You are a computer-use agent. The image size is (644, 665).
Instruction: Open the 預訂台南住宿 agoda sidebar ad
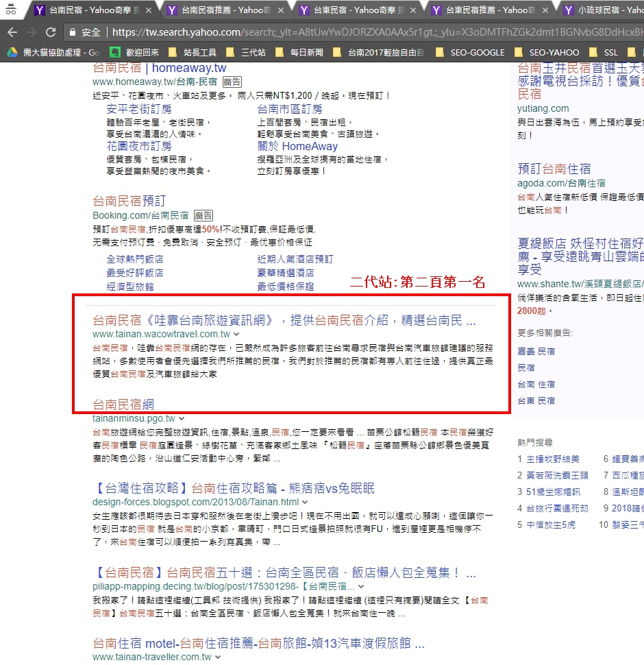(554, 169)
